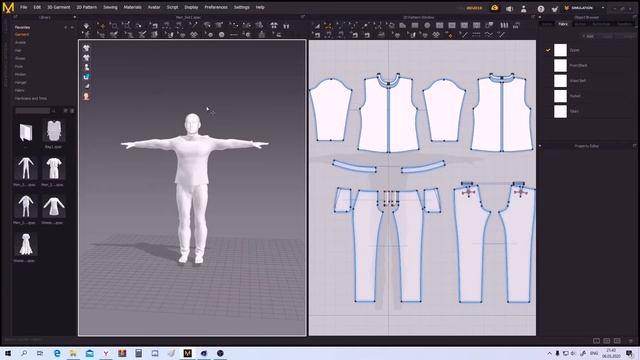Toggle the checkmark beside the first fabric
Image resolution: width=640 pixels, height=360 pixels.
pos(548,50)
